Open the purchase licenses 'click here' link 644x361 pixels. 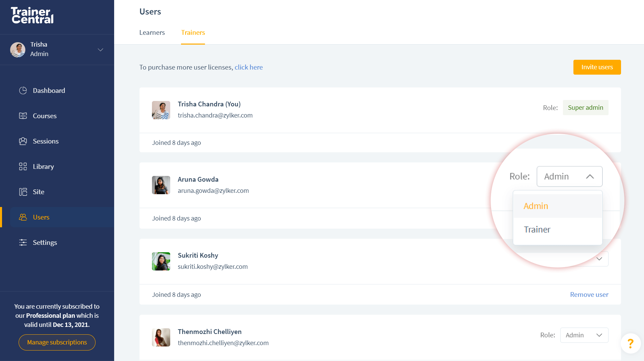(x=249, y=67)
